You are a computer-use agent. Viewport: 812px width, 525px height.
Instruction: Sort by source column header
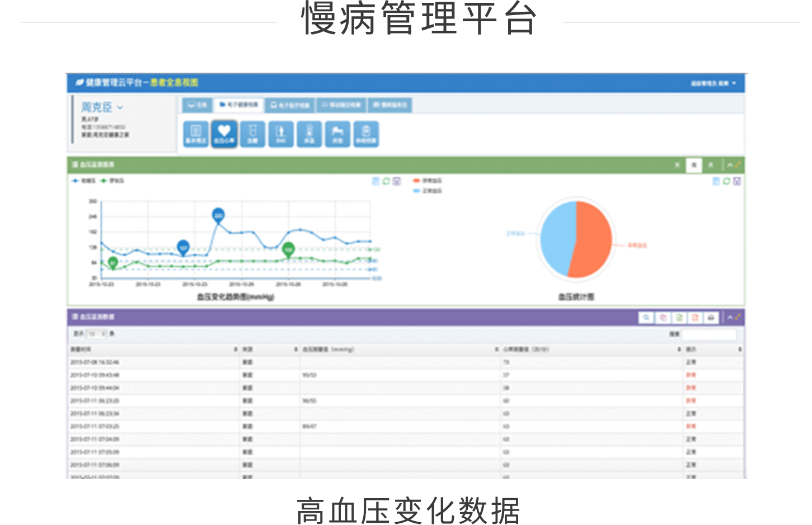coord(270,349)
